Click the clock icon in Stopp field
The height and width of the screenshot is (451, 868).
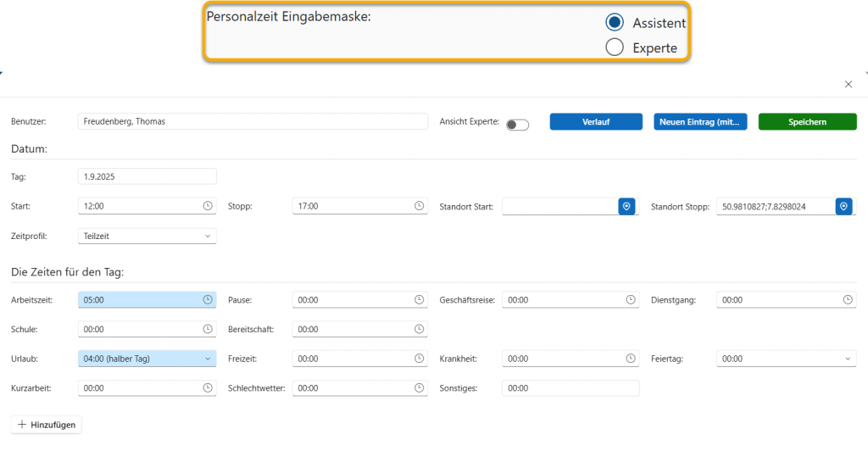(x=419, y=206)
